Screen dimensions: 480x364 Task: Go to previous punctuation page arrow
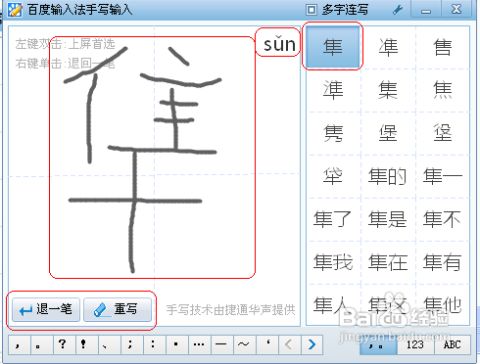[x=289, y=344]
